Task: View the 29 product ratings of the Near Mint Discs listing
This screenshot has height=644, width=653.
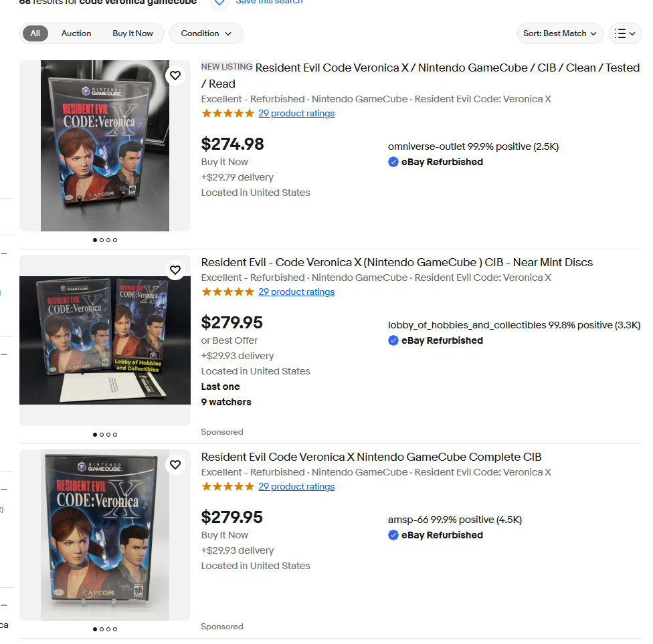Action: pos(296,292)
